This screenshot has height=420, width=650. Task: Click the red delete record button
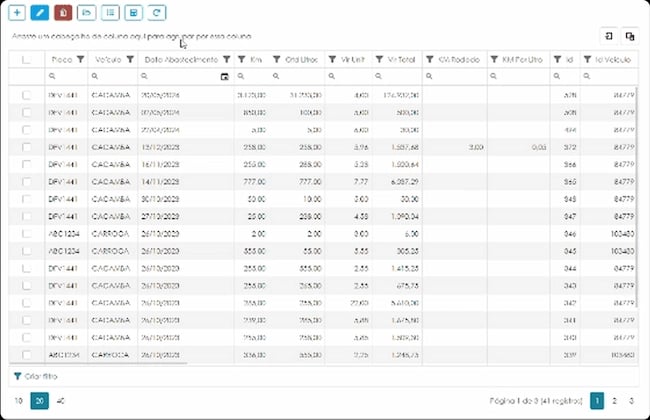pyautogui.click(x=63, y=12)
